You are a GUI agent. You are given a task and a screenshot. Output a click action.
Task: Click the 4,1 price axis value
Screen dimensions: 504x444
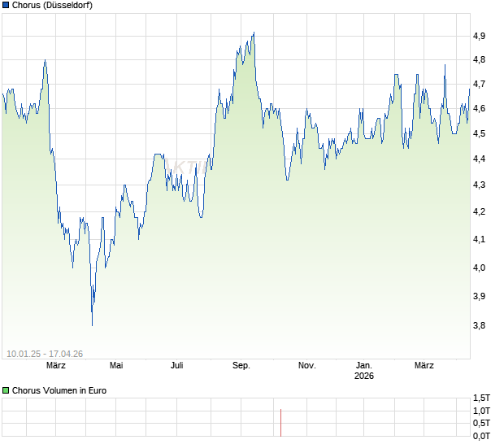click(479, 239)
